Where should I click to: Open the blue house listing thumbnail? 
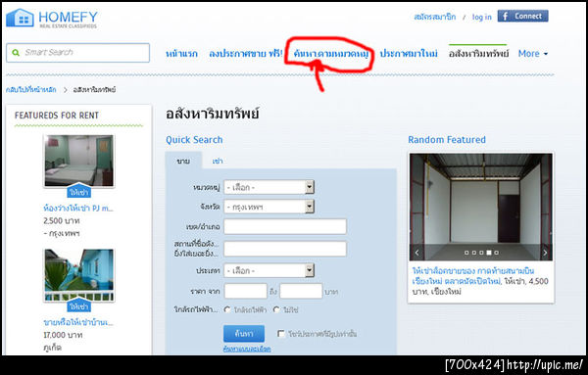(x=78, y=275)
